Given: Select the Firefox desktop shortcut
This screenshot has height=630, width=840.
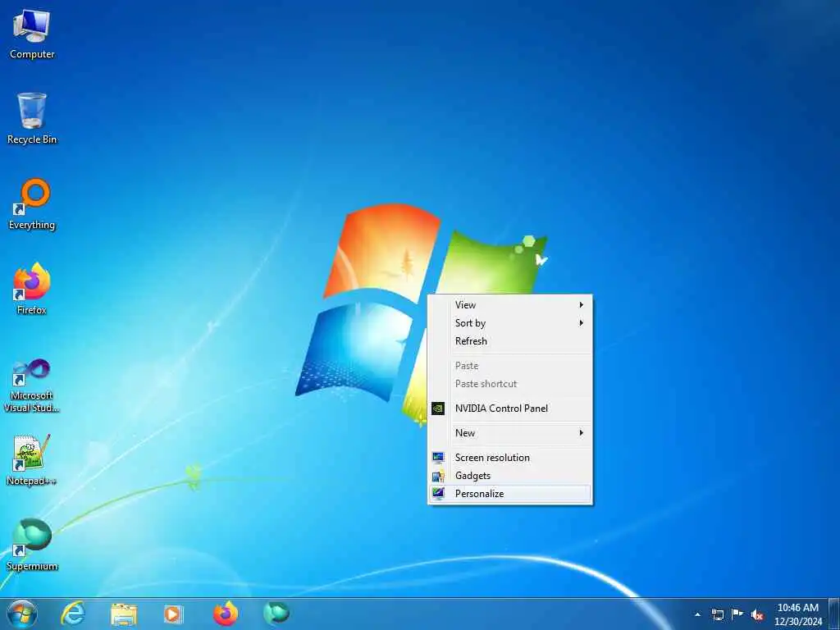Looking at the screenshot, I should (32, 290).
